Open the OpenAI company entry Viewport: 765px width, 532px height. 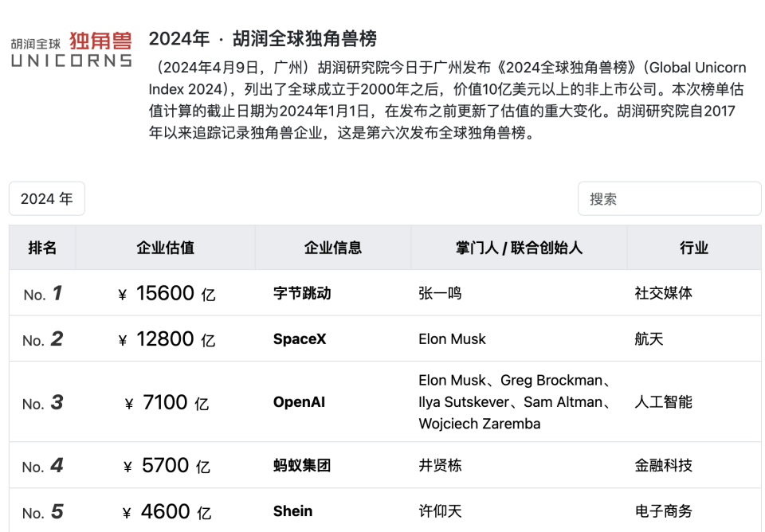pyautogui.click(x=299, y=402)
